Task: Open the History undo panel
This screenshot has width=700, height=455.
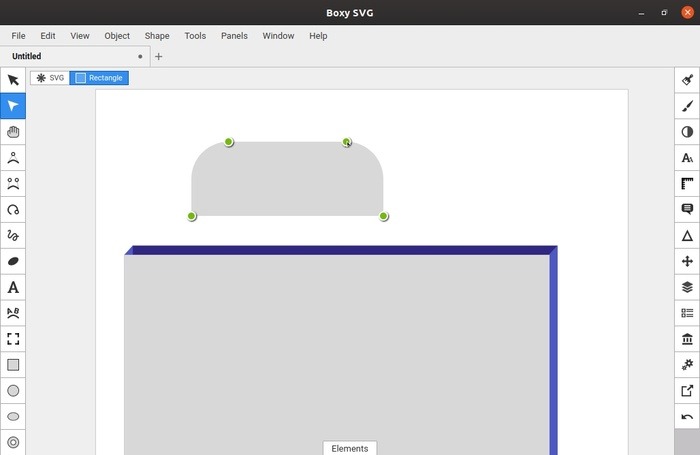Action: click(x=687, y=417)
